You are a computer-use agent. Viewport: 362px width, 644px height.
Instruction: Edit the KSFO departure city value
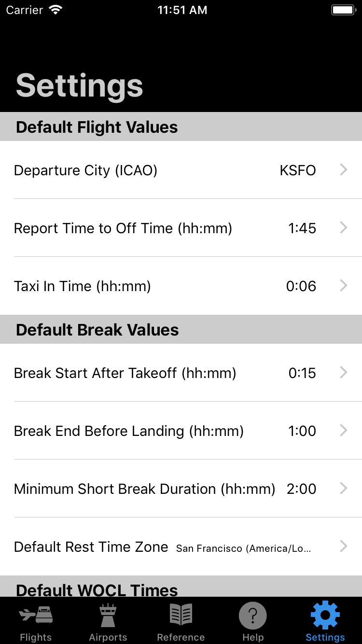tap(298, 170)
